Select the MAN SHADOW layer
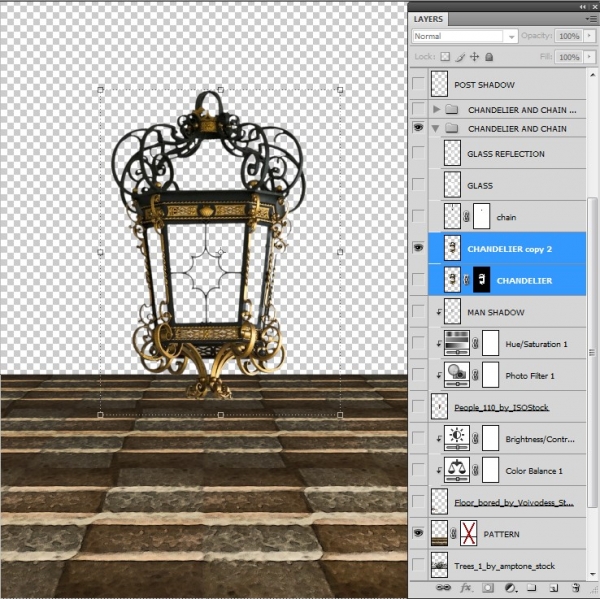Screen dimensions: 600x599 coord(507,312)
